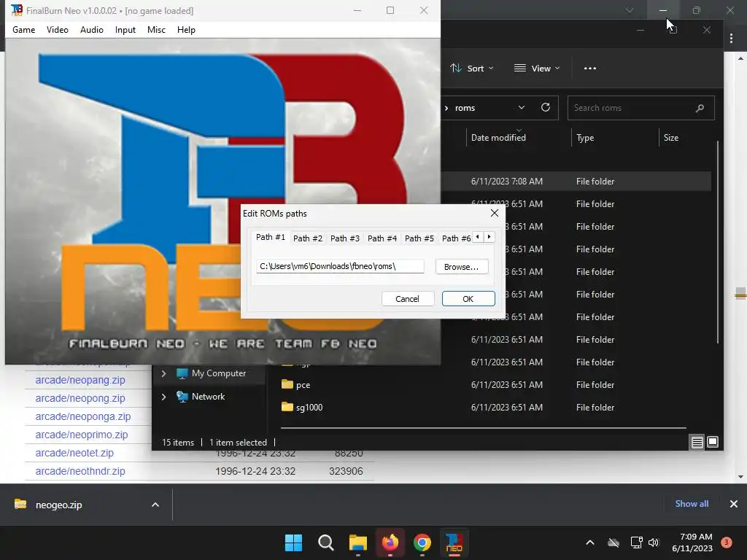The height and width of the screenshot is (560, 747).
Task: Expand the My Computer tree node
Action: tap(163, 373)
